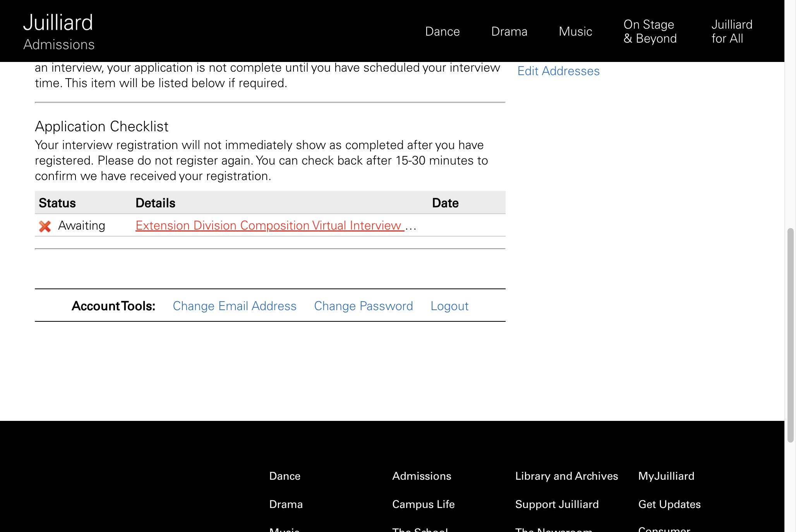Open Dance link in the footer
Screen dimensions: 796x532
pyautogui.click(x=285, y=476)
